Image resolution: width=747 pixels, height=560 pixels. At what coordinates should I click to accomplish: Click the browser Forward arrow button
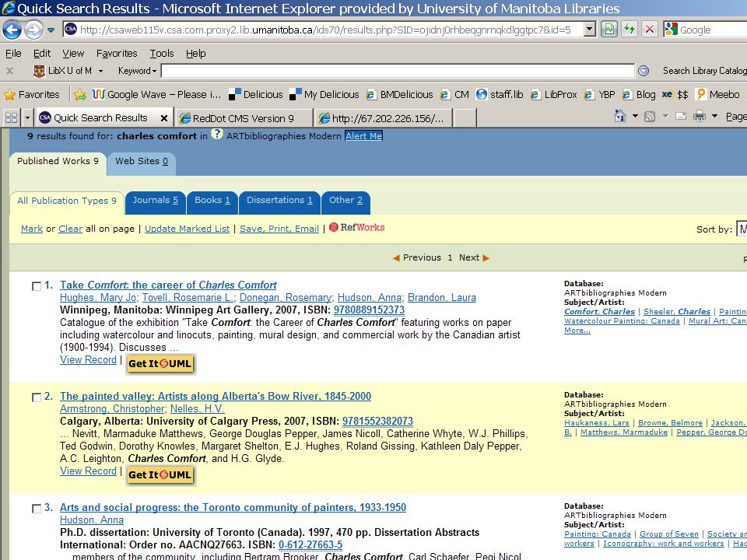[33, 30]
